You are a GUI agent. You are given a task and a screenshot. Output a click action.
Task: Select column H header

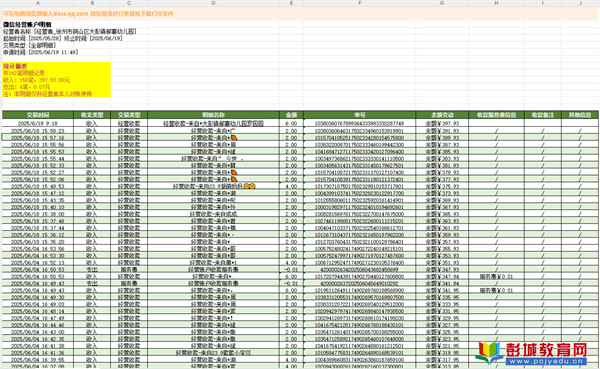coord(496,3)
